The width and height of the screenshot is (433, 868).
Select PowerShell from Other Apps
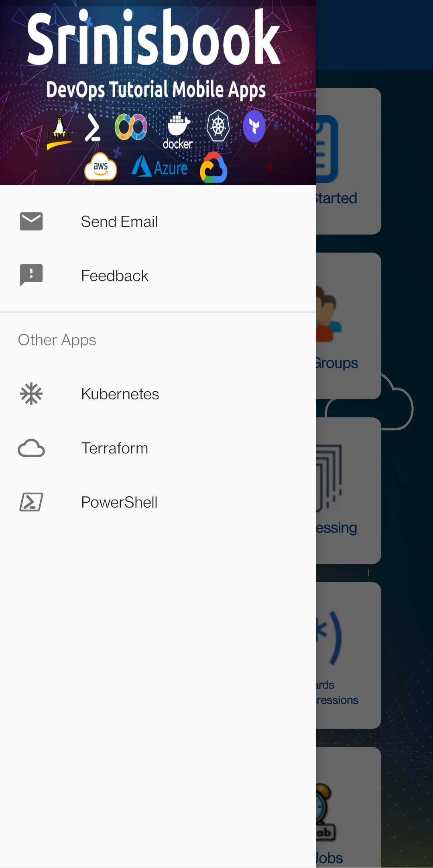(x=158, y=502)
